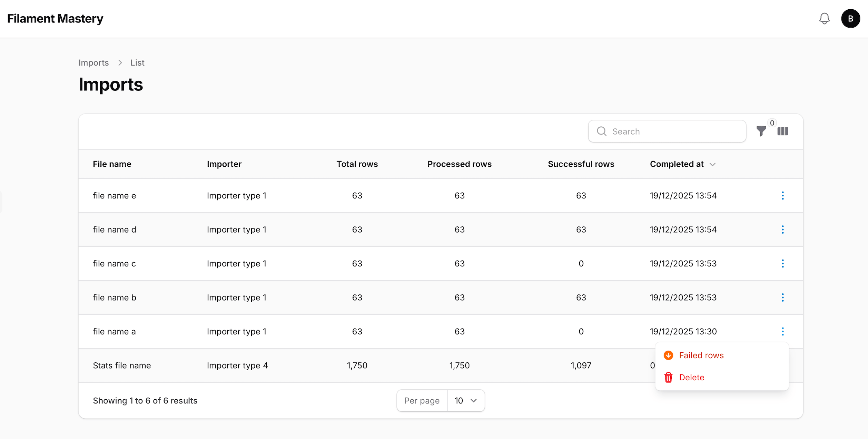Click the orange Failed rows download icon
This screenshot has width=868, height=439.
coord(668,355)
